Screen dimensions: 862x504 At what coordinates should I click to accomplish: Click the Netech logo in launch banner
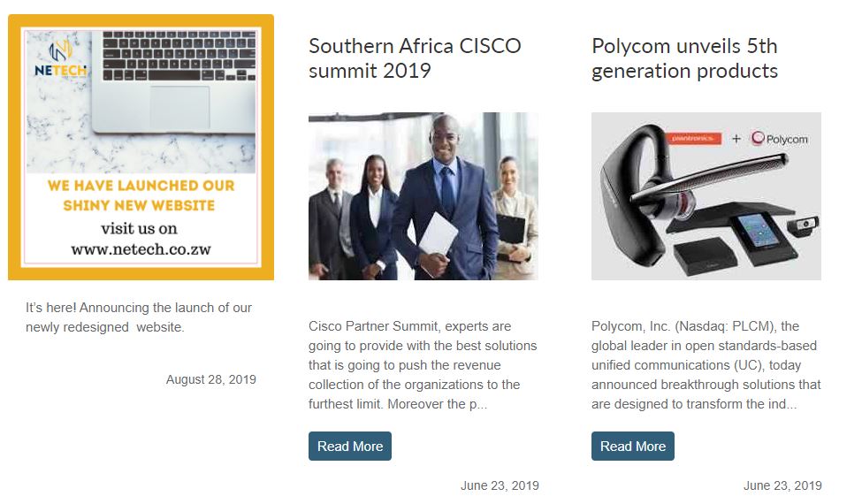[x=59, y=57]
